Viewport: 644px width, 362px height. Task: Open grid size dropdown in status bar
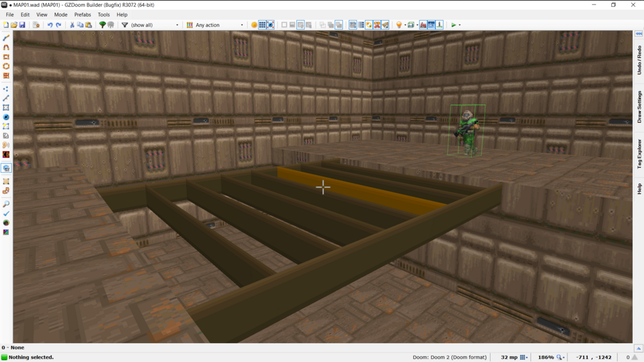[524, 357]
